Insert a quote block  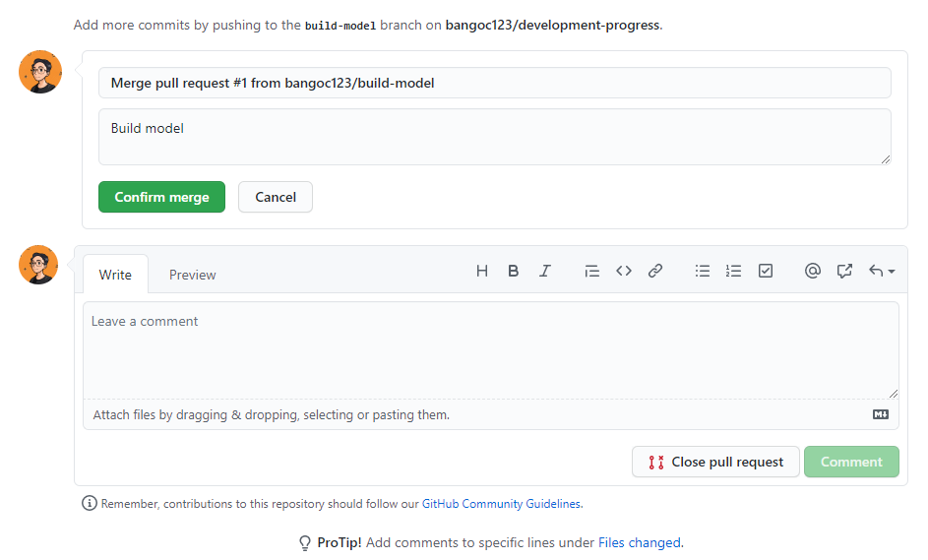591,271
